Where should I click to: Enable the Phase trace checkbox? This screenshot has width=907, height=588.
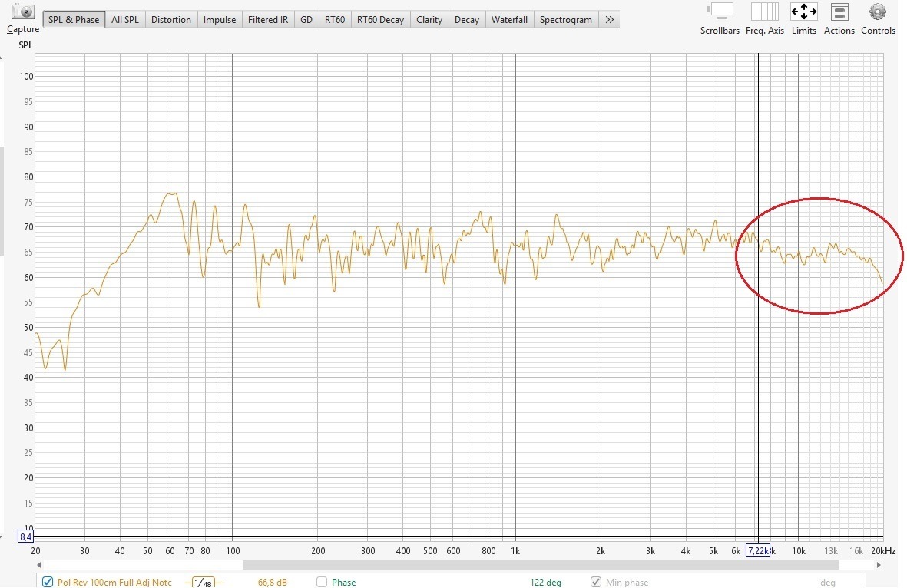(322, 582)
